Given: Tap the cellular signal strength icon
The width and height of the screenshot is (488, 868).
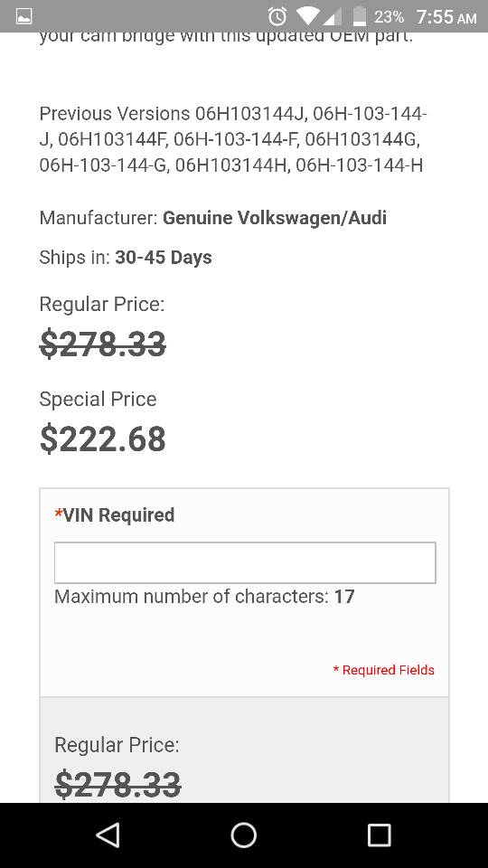Looking at the screenshot, I should 332,16.
